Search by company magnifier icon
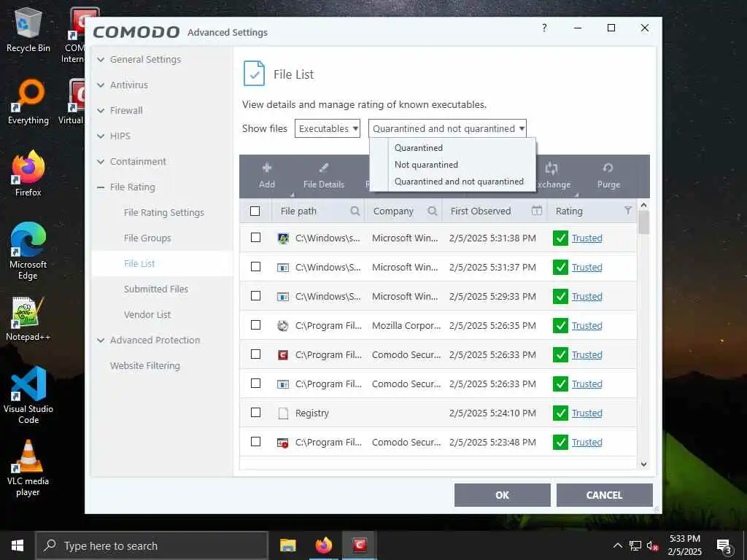Screen dimensions: 747x560 pos(432,211)
